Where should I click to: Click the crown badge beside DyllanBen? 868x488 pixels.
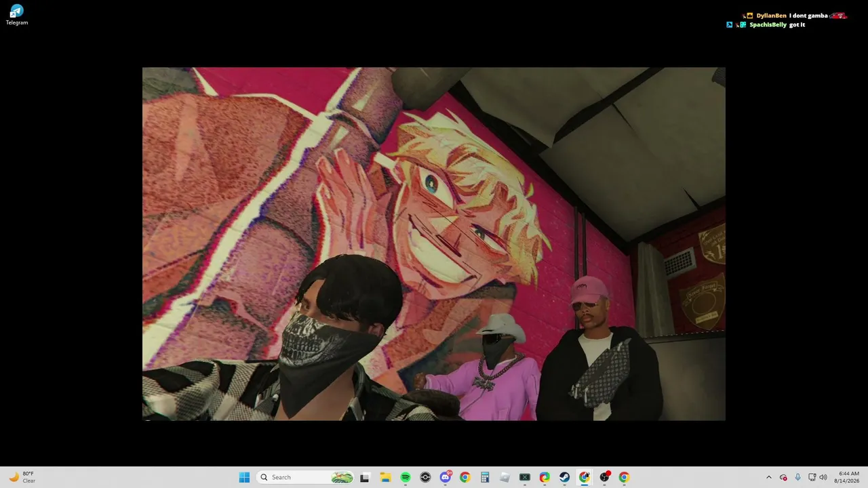click(749, 16)
